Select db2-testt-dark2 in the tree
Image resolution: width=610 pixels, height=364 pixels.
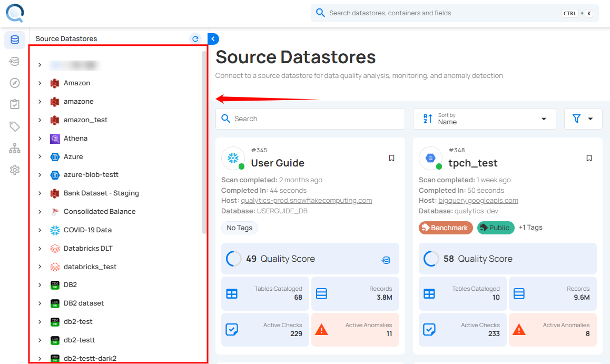90,359
